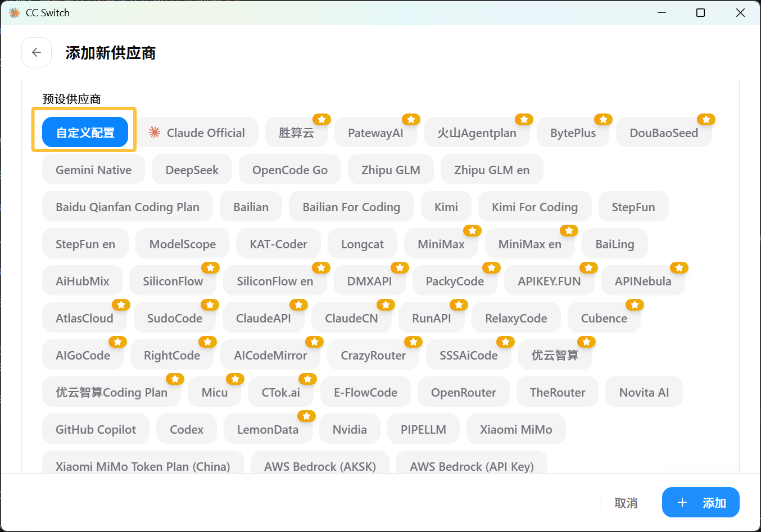
Task: Select the 自定义配置 custom preset
Action: pos(85,133)
